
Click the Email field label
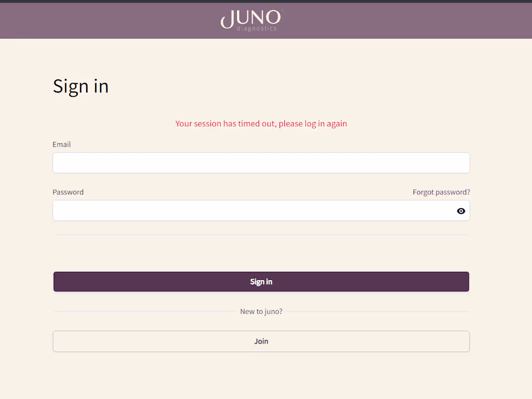61,144
